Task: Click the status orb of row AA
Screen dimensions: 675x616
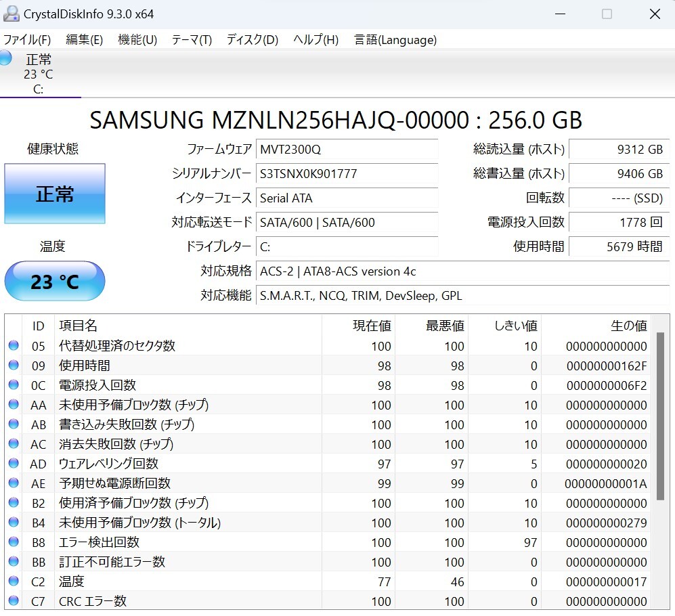Action: 14,404
